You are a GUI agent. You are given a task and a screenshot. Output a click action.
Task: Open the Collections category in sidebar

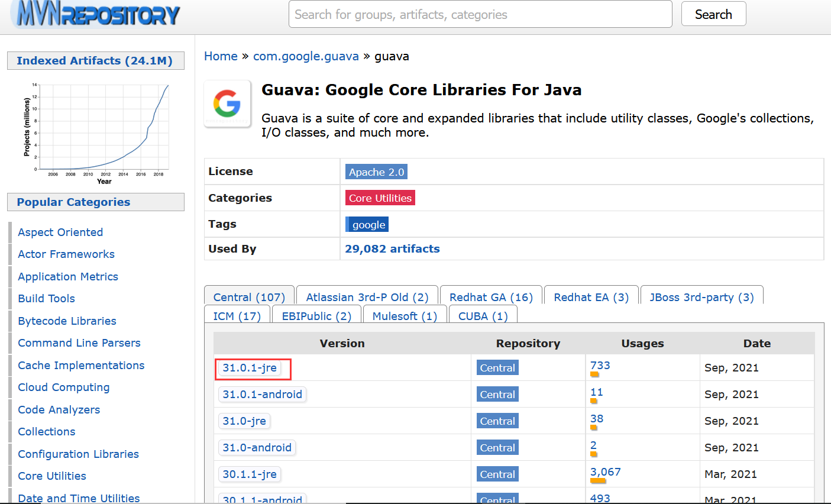[46, 431]
